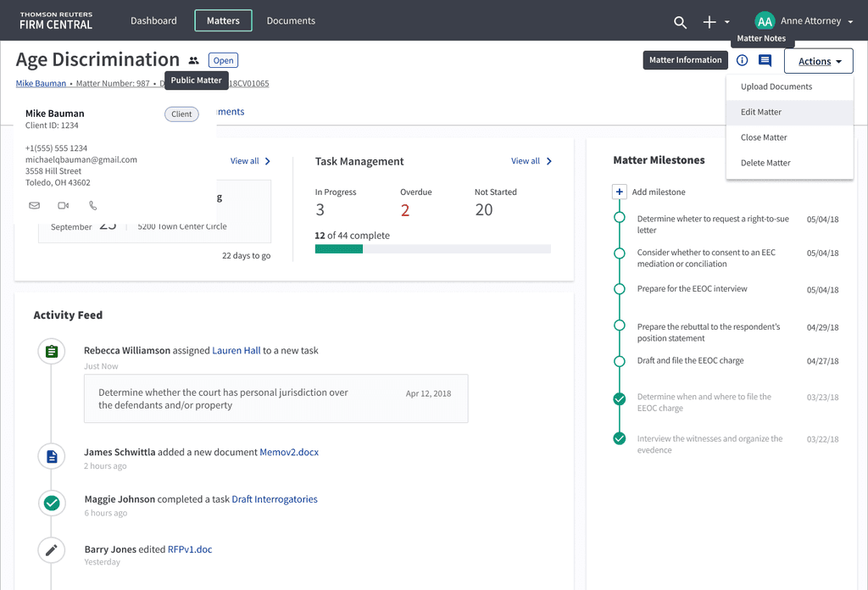
Task: Open the RFPv1.doc file link
Action: pyautogui.click(x=190, y=549)
